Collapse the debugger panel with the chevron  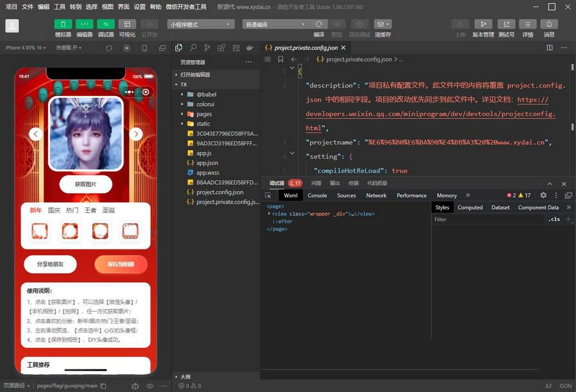pos(549,184)
